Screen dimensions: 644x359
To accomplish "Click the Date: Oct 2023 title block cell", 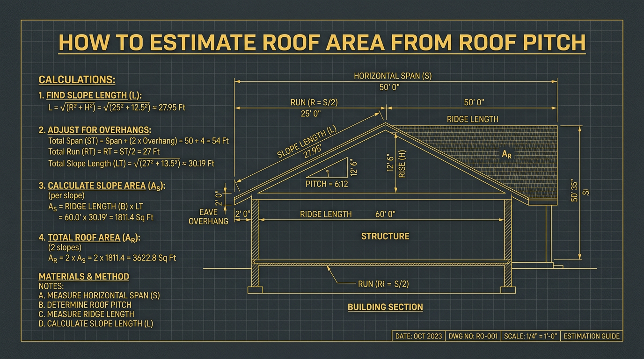I will point(420,336).
